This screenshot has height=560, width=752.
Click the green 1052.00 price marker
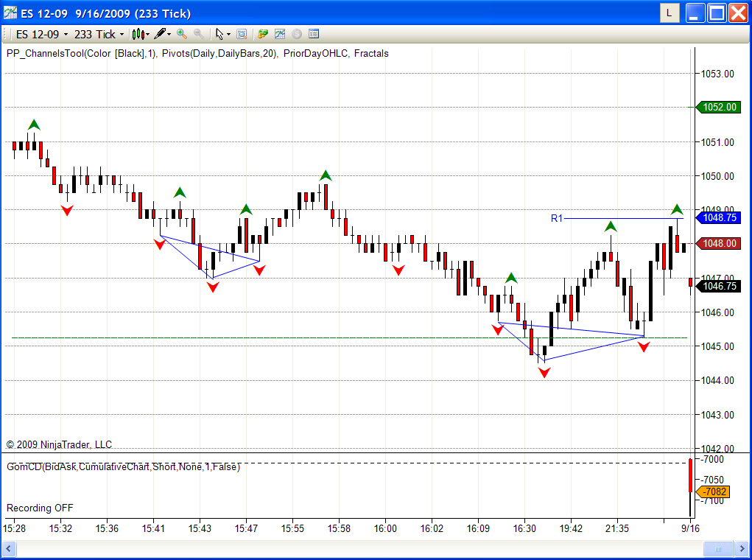click(718, 107)
